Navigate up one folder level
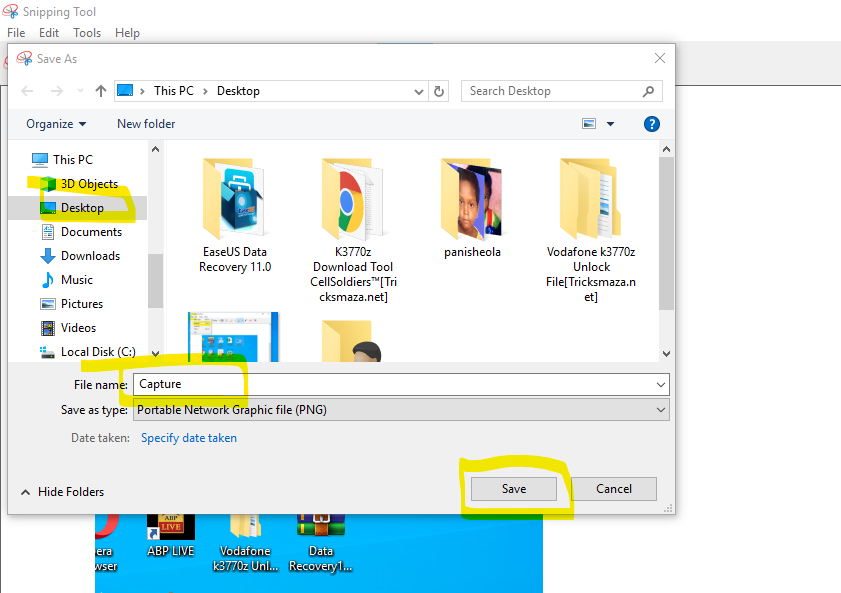This screenshot has height=593, width=841. [101, 91]
